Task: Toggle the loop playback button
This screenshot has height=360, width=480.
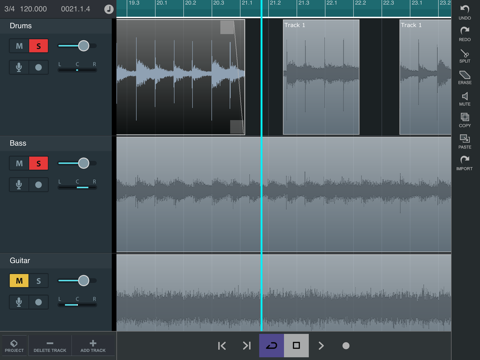Action: pyautogui.click(x=271, y=346)
